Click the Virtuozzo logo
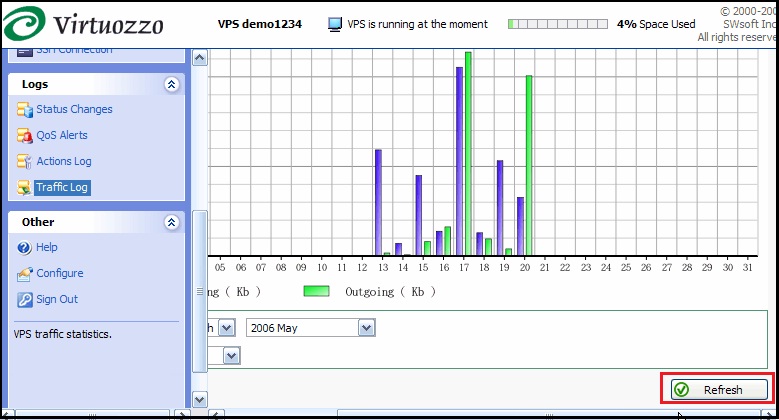 [83, 23]
